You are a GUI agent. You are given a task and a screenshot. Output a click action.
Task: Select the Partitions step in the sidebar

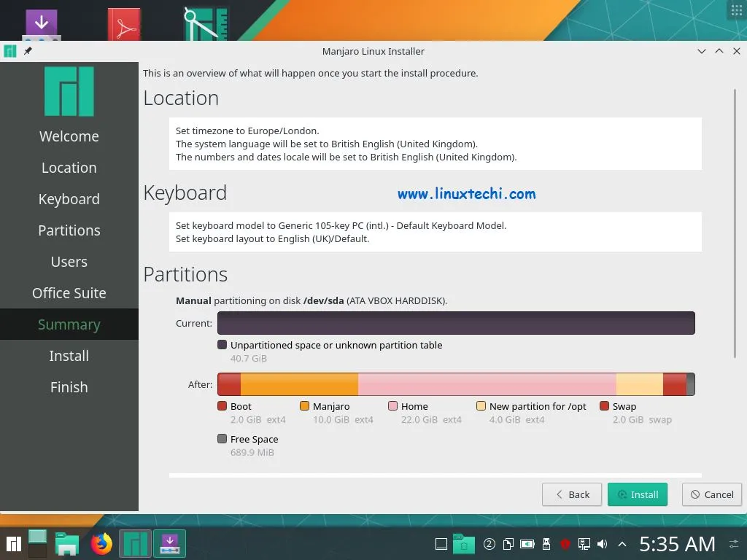click(69, 230)
